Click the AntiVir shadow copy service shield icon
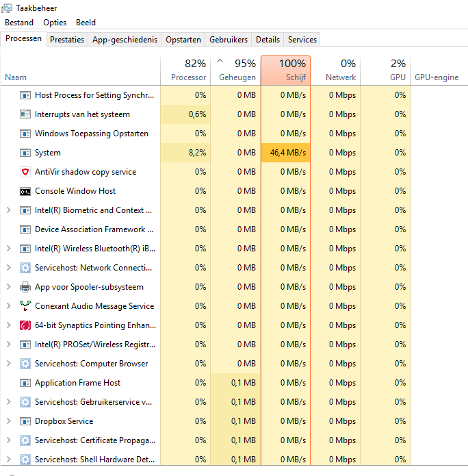This screenshot has width=468, height=476. coord(25,172)
